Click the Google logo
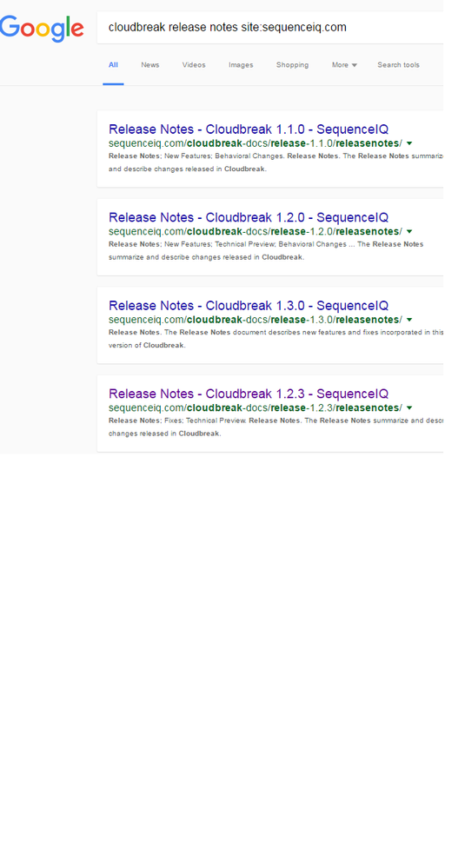The width and height of the screenshot is (458, 868). tap(42, 28)
